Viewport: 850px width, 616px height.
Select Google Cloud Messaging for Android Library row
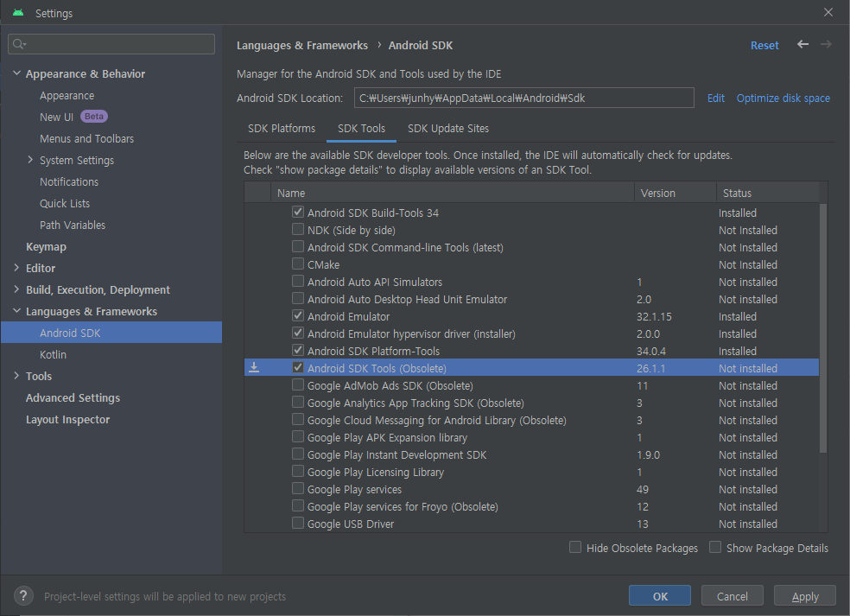531,420
